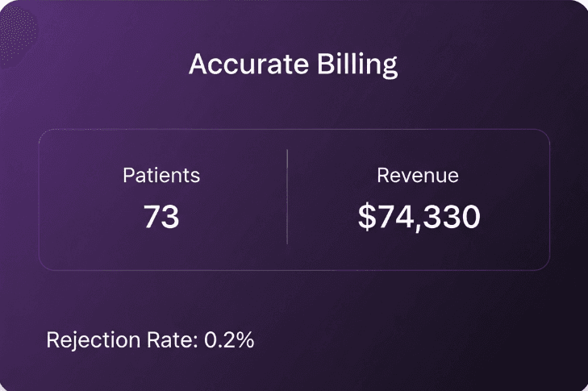The image size is (588, 391).
Task: Click the dollar sign in revenue figure
Action: (367, 217)
